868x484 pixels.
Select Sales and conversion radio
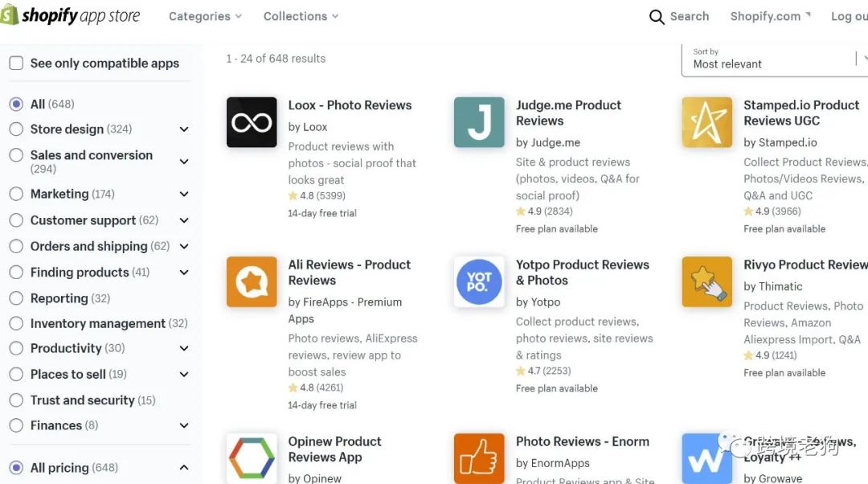16,155
